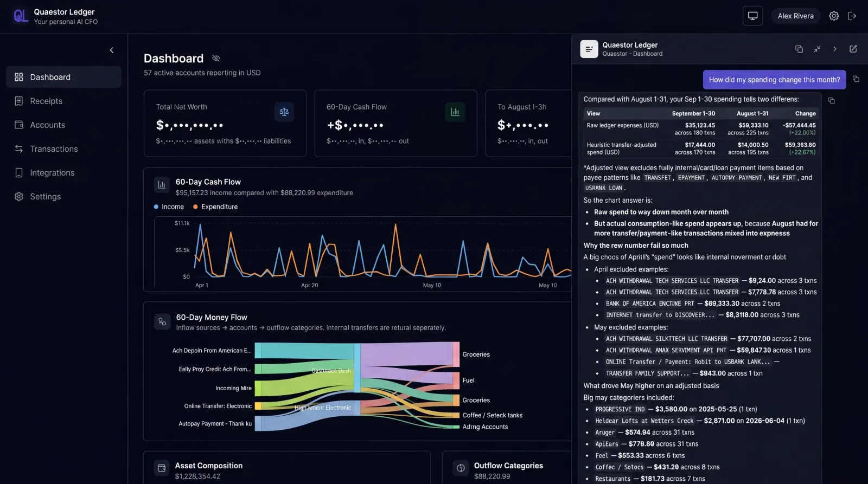The width and height of the screenshot is (868, 484).
Task: Copy the user's spending question message
Action: tap(856, 79)
